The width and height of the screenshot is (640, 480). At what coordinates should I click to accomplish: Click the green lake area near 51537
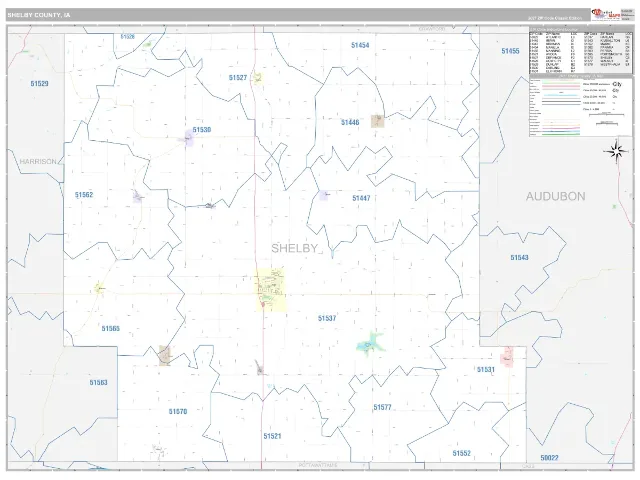(371, 344)
